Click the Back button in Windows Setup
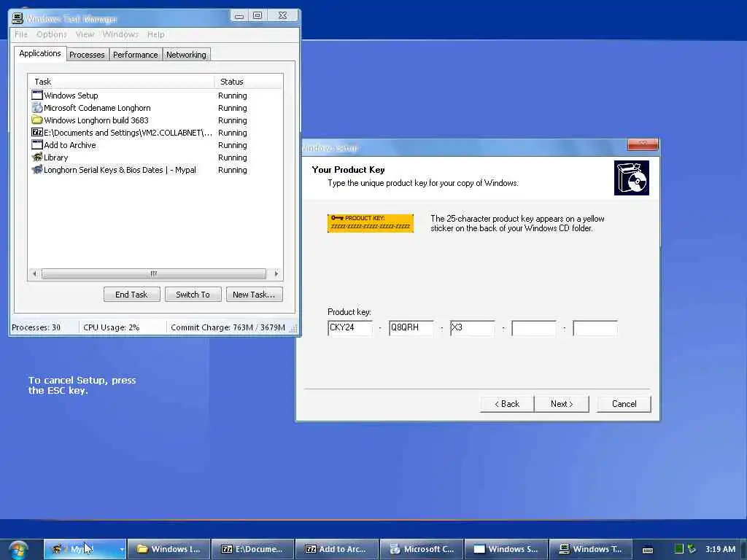This screenshot has height=560, width=747. [507, 404]
